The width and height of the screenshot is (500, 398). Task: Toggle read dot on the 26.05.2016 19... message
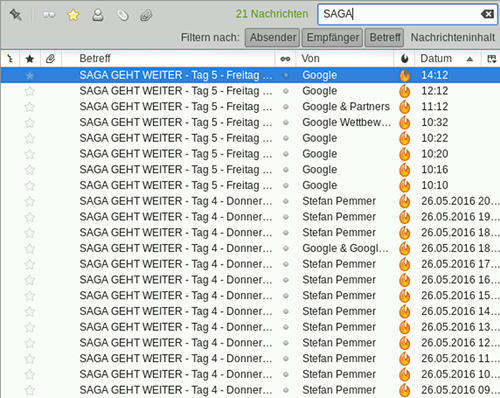(286, 217)
